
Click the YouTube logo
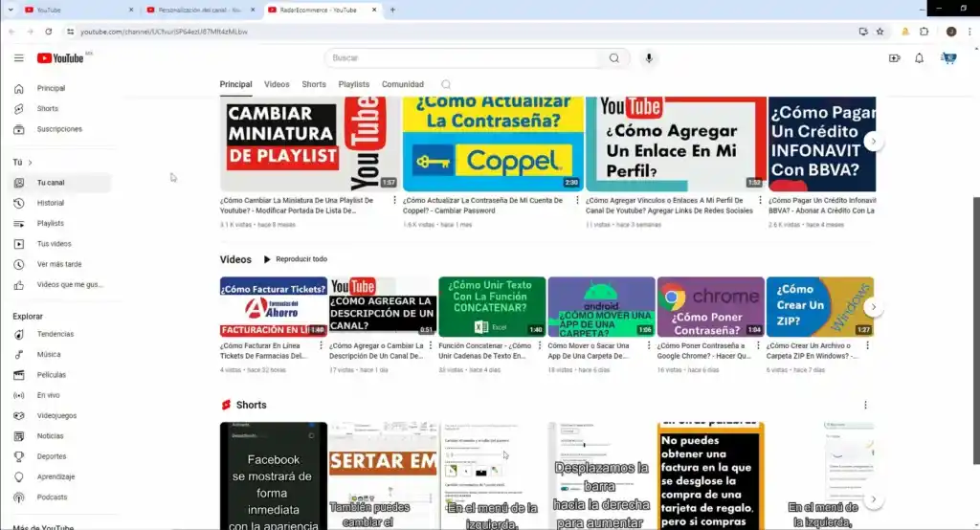point(60,58)
